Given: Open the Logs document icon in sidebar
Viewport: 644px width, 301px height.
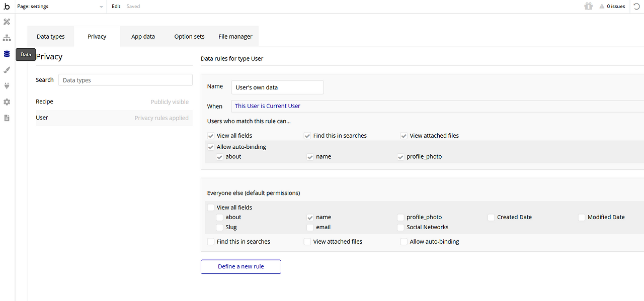Looking at the screenshot, I should click(x=7, y=118).
